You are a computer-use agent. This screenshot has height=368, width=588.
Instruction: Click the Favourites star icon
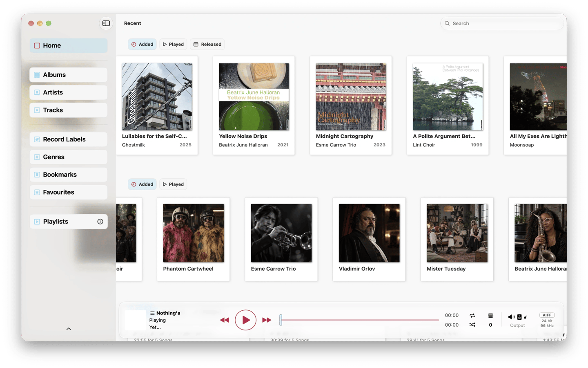tap(37, 192)
